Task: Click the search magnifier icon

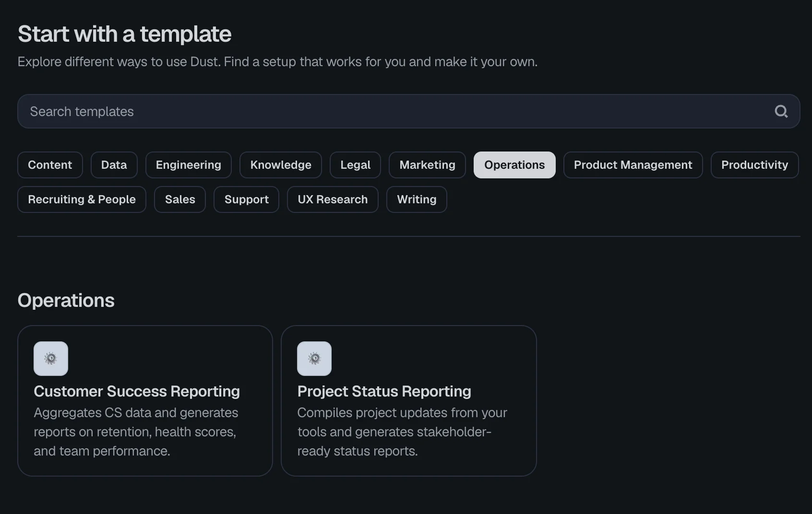Action: 781,111
